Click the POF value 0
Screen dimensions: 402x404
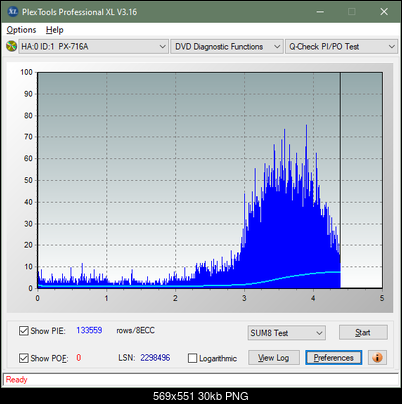click(x=79, y=358)
